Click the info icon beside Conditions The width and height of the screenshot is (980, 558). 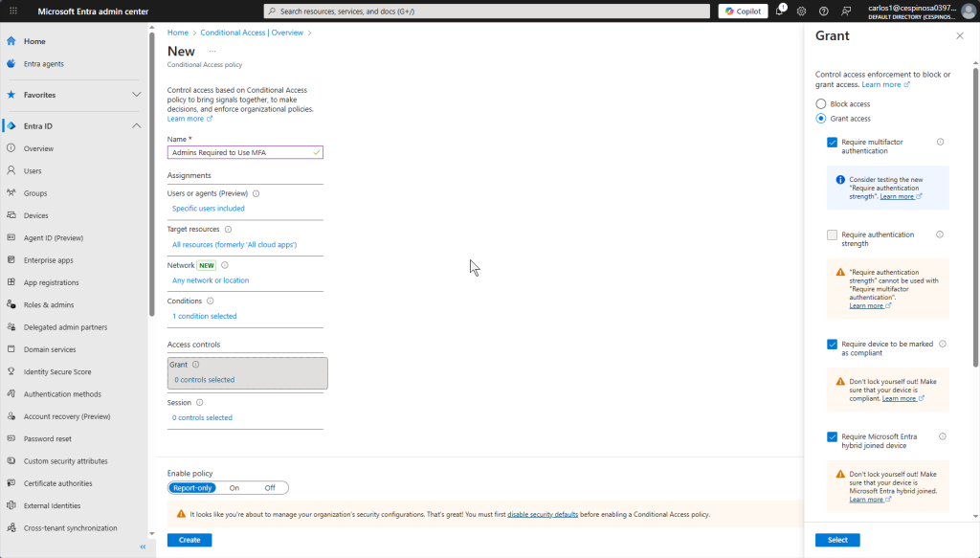tap(211, 301)
